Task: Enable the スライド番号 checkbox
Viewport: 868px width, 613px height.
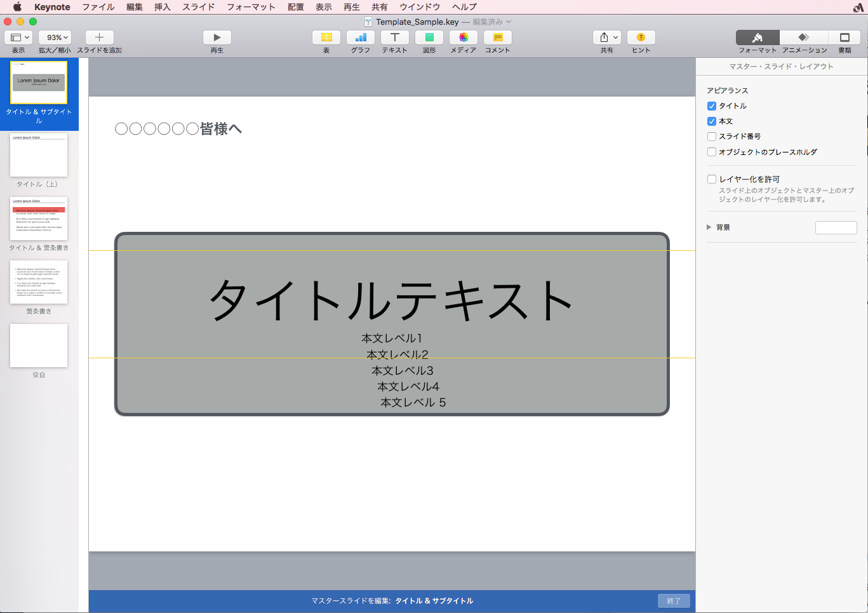Action: (x=711, y=135)
